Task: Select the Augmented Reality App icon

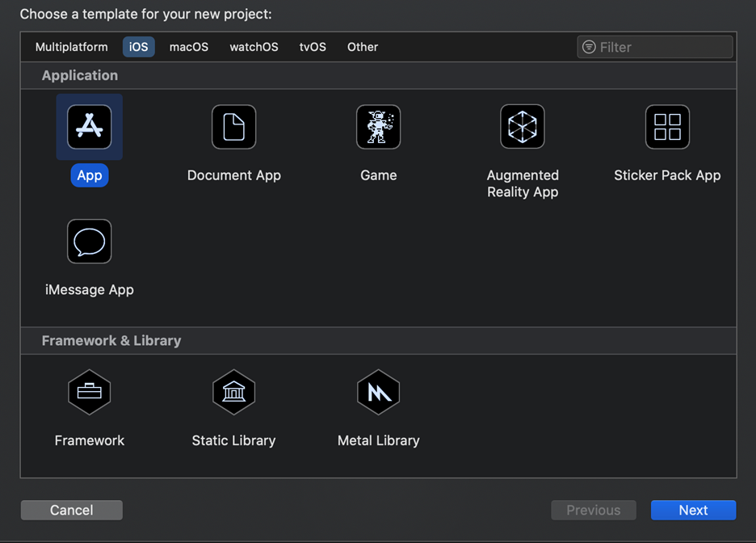Action: tap(523, 127)
